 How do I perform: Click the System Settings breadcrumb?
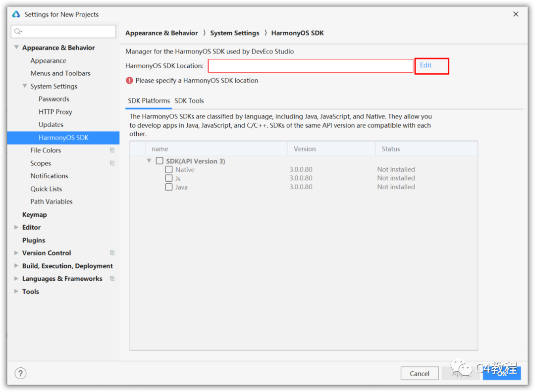pyautogui.click(x=234, y=33)
